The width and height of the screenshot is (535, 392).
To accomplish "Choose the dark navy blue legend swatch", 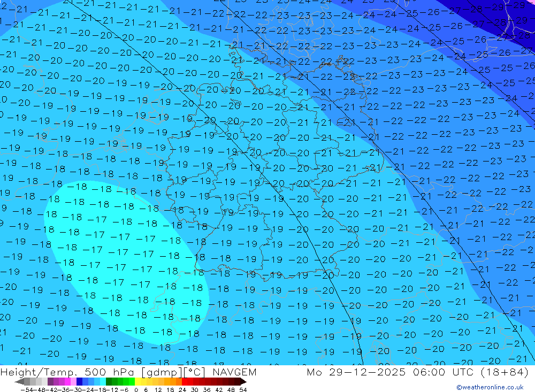I will point(79,382).
